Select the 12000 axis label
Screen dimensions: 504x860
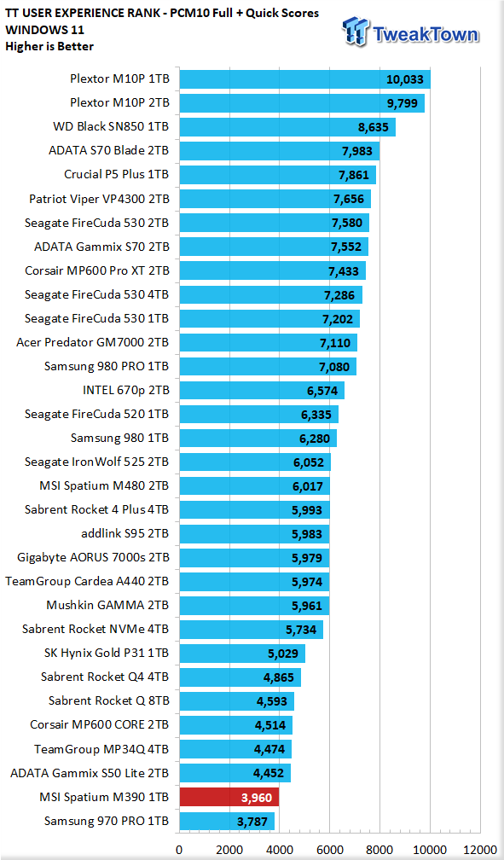480,850
